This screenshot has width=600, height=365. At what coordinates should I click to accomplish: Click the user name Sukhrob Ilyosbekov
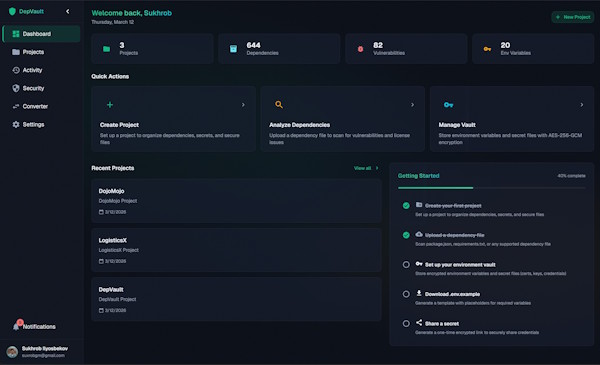click(x=45, y=349)
